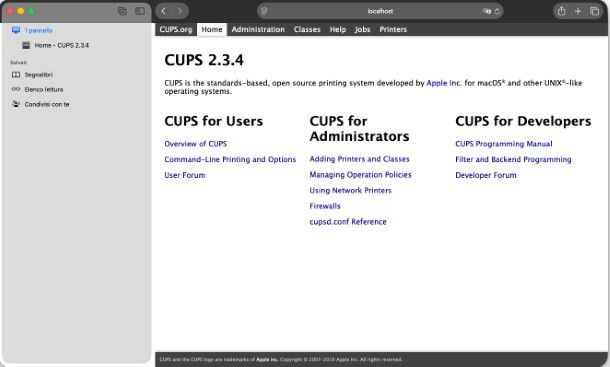Go back with the back arrow
Image resolution: width=610 pixels, height=367 pixels.
coord(164,11)
